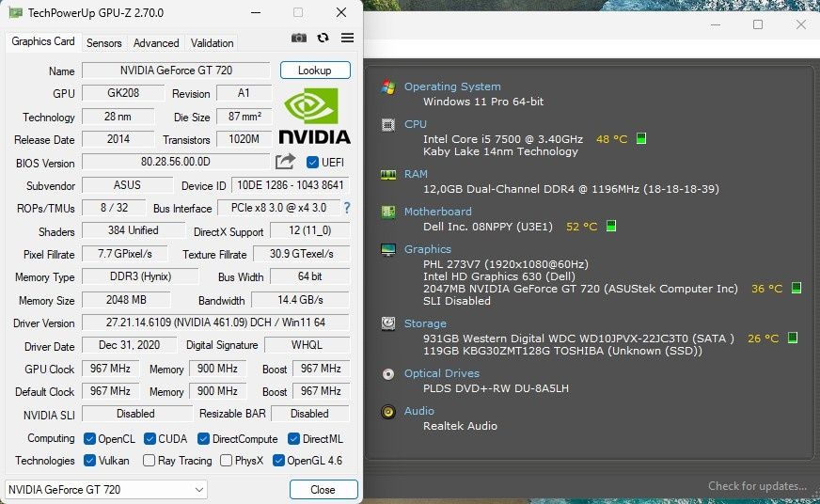The image size is (820, 504).
Task: Click the RAM module icon in Speccy
Action: coord(388,174)
